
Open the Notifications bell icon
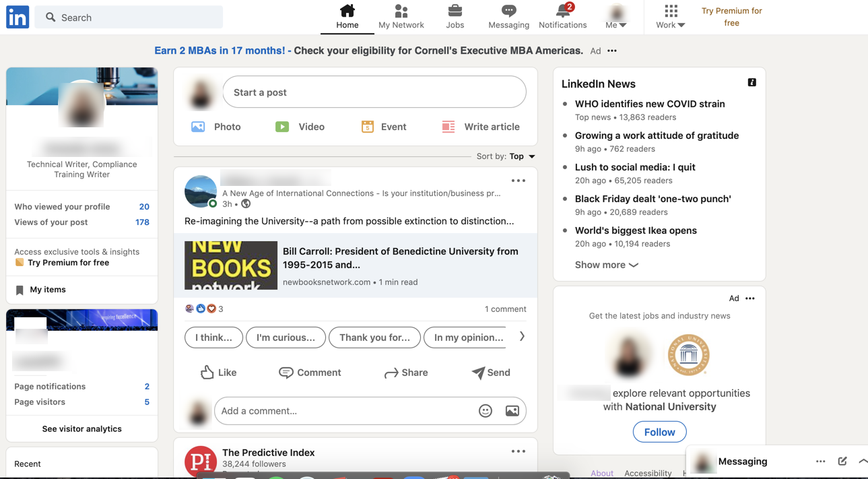tap(562, 12)
